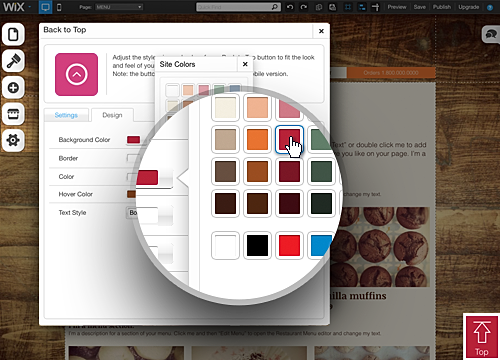Image resolution: width=500 pixels, height=360 pixels.
Task: Open the Settings gear in left sidebar
Action: click(x=13, y=140)
